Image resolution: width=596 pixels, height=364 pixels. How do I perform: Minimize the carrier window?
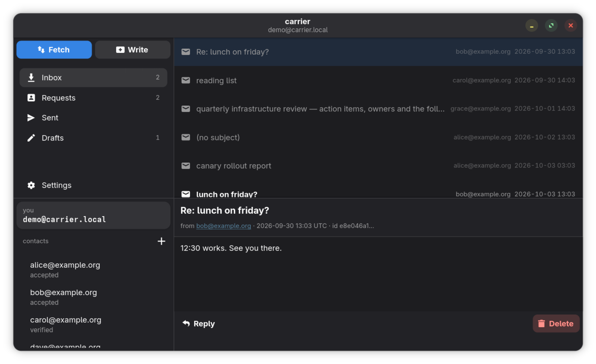532,26
